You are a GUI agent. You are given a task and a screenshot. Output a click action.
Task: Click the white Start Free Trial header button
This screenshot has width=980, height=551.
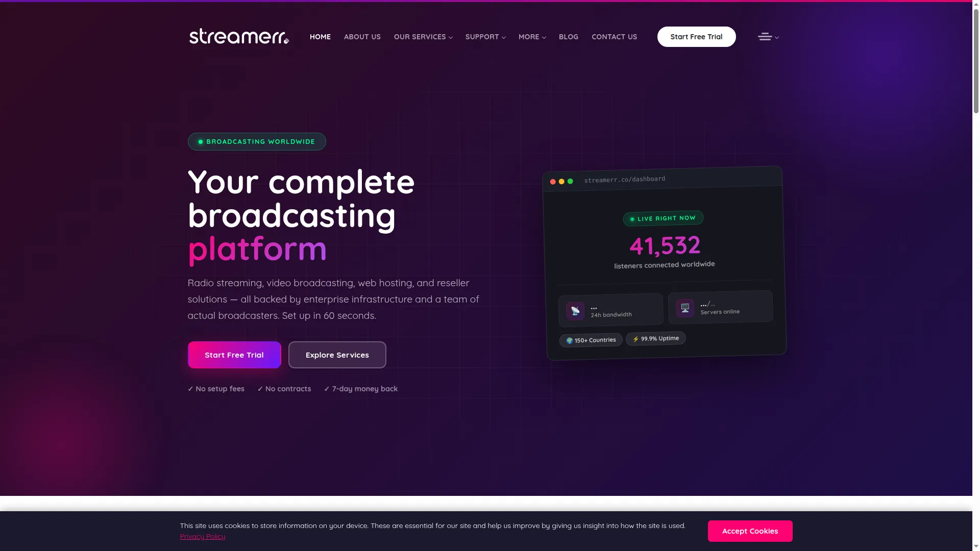(697, 37)
